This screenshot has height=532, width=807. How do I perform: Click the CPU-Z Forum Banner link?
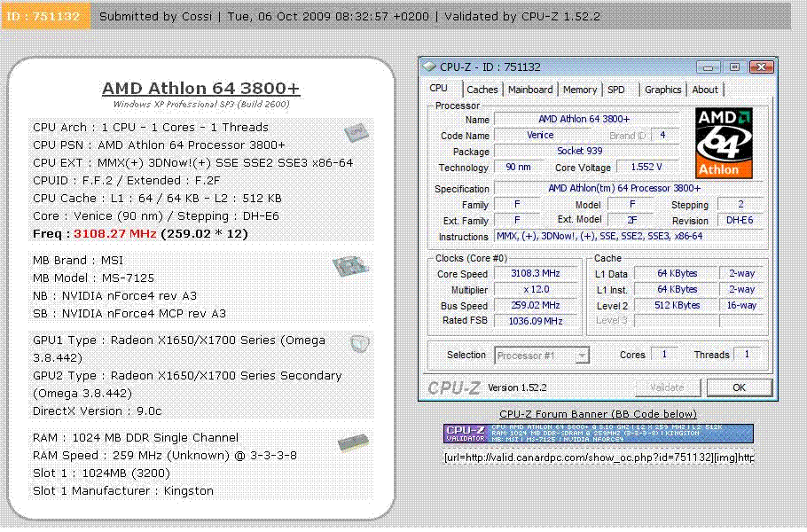[598, 414]
